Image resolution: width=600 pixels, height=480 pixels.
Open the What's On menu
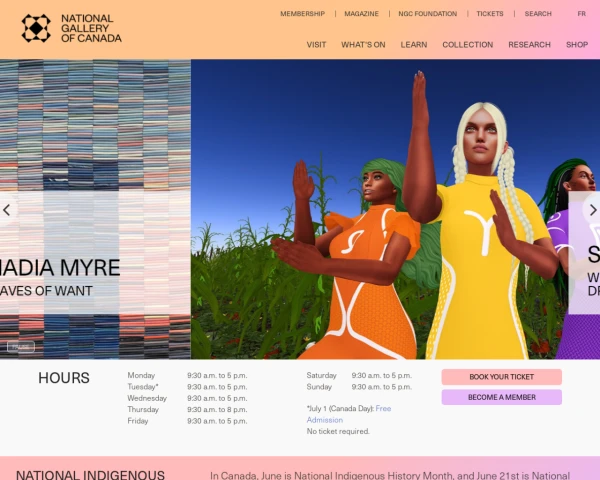click(363, 45)
